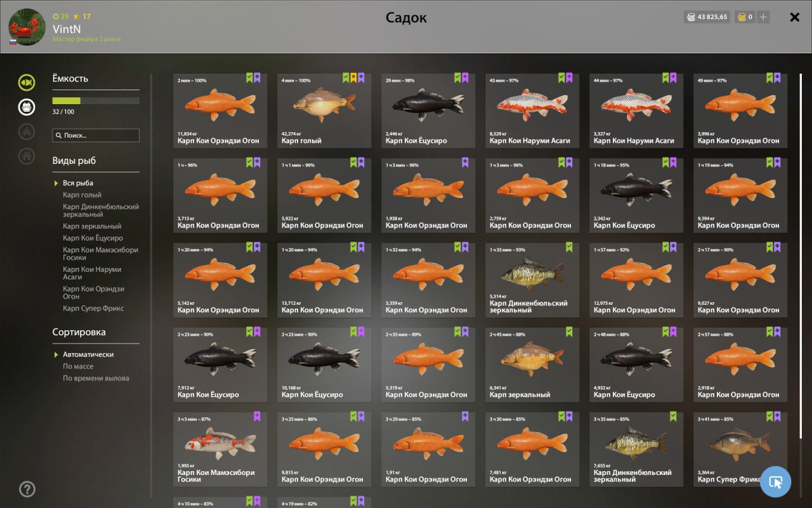812x508 pixels.
Task: Open the fish keepnet icon tab
Action: 27,83
